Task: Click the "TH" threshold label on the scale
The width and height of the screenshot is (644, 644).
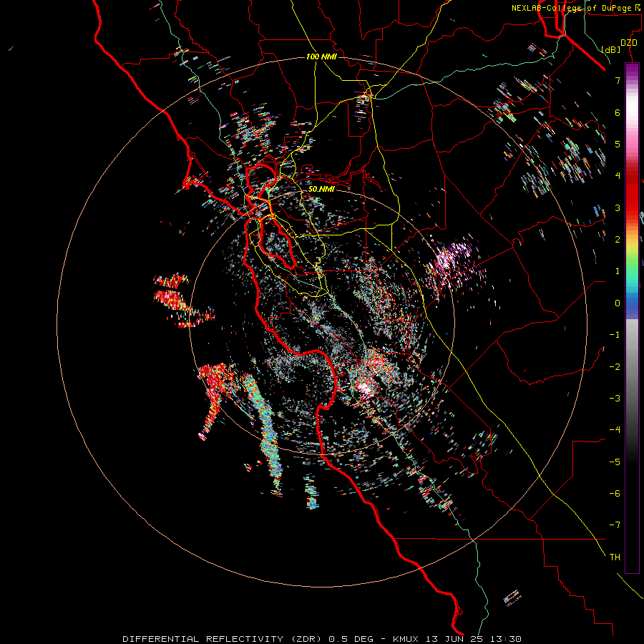Action: (x=615, y=557)
